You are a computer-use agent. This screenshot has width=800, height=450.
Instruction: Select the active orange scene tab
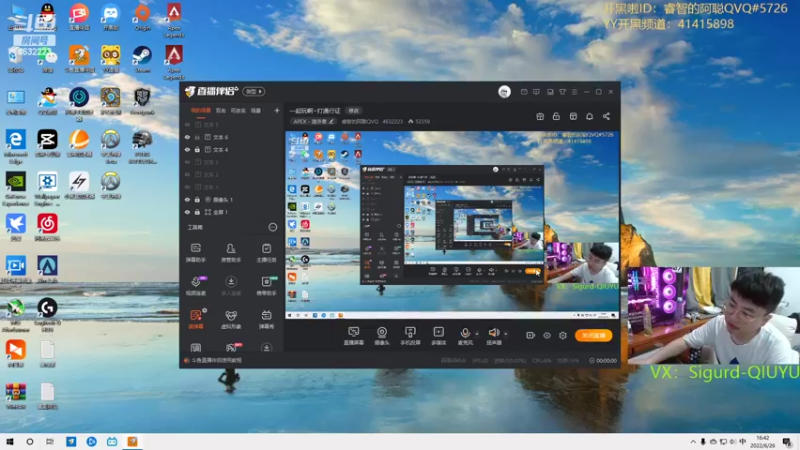coord(201,110)
